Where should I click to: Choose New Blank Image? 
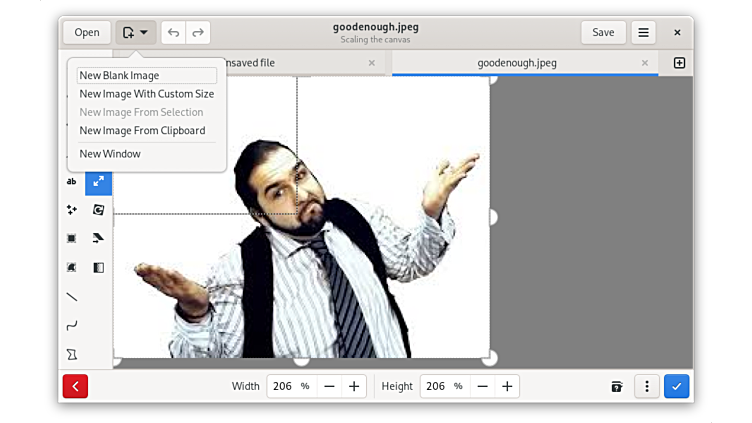[119, 76]
